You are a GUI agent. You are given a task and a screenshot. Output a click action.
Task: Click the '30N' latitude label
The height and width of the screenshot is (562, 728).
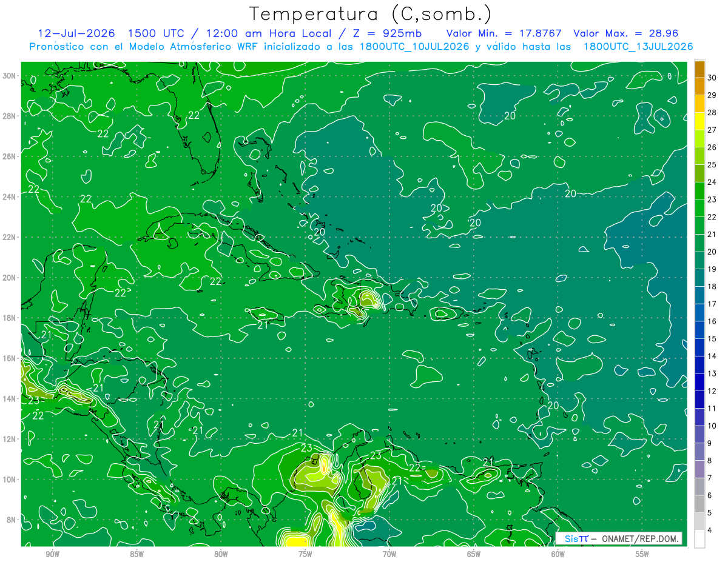(x=10, y=76)
